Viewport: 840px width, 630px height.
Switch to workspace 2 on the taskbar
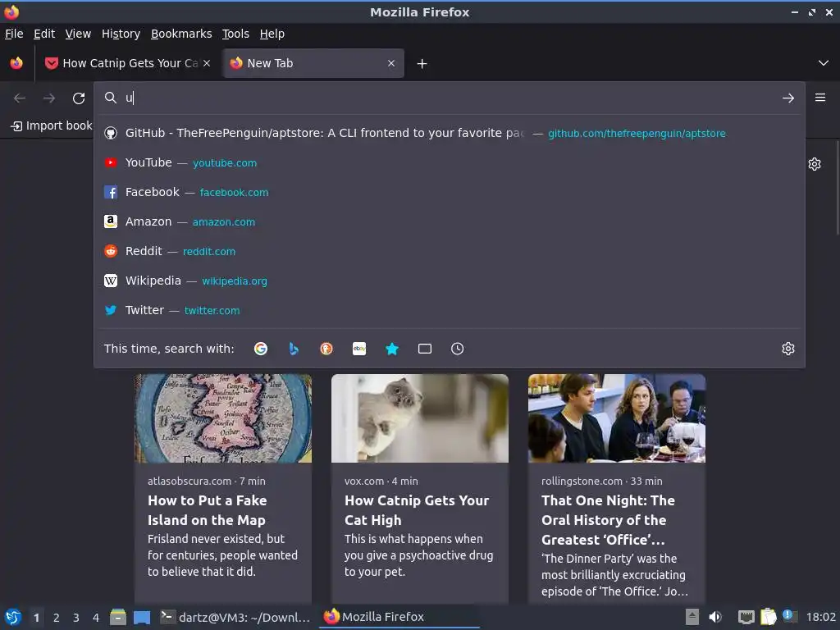click(57, 618)
